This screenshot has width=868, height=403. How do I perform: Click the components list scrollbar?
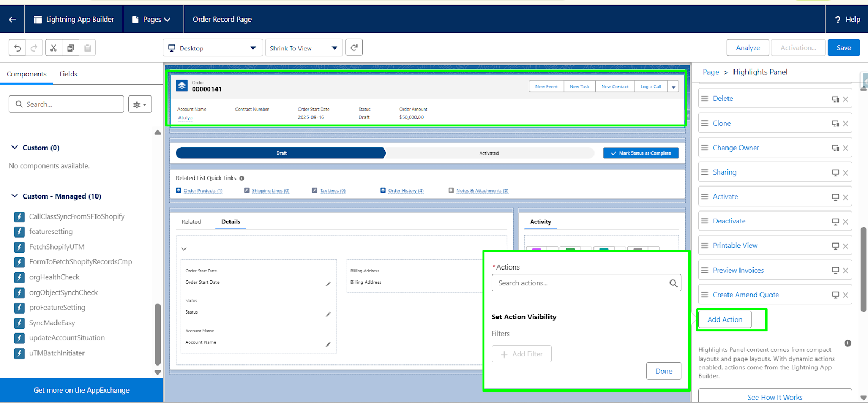coord(158,334)
